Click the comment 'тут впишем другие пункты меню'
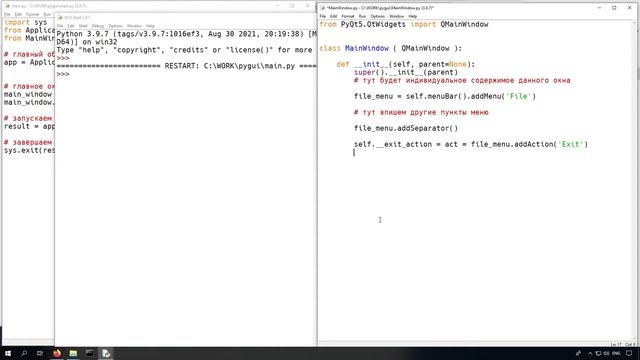The image size is (640, 360). [421, 112]
